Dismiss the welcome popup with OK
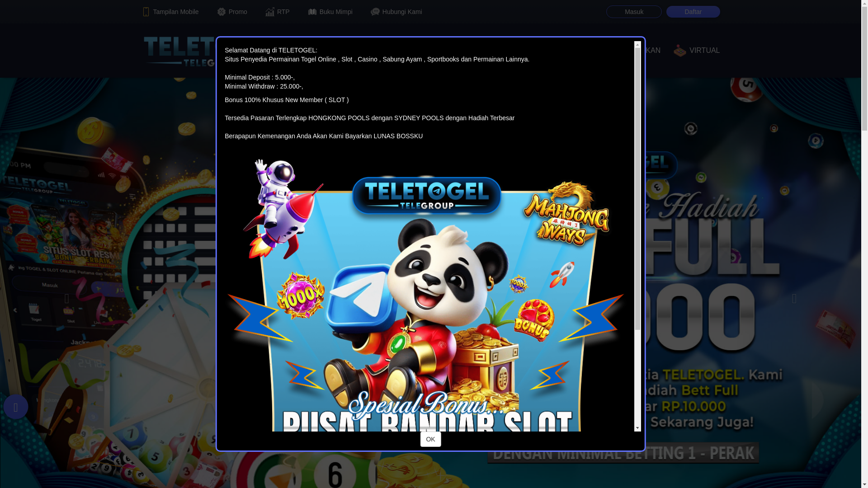This screenshot has width=868, height=488. (x=430, y=439)
